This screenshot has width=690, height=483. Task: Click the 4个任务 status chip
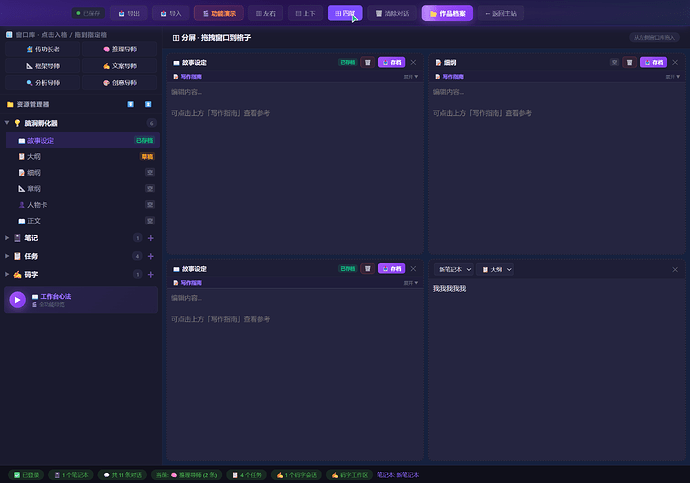(246, 475)
